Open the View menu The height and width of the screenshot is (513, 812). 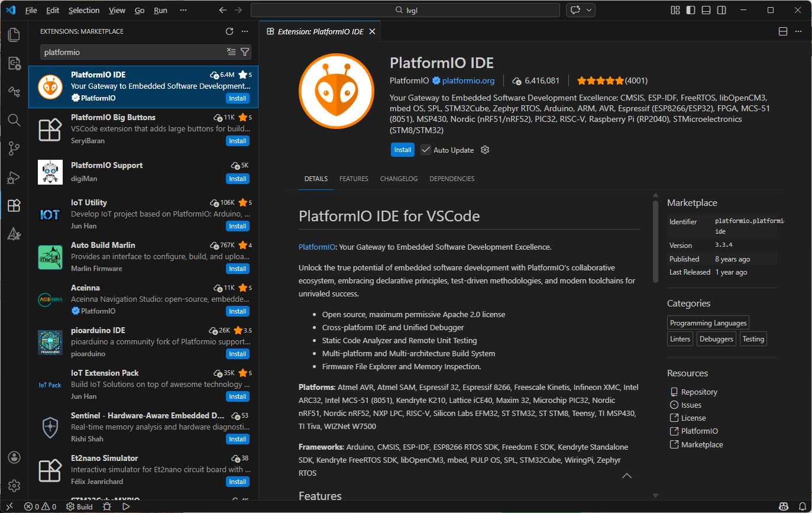[117, 10]
